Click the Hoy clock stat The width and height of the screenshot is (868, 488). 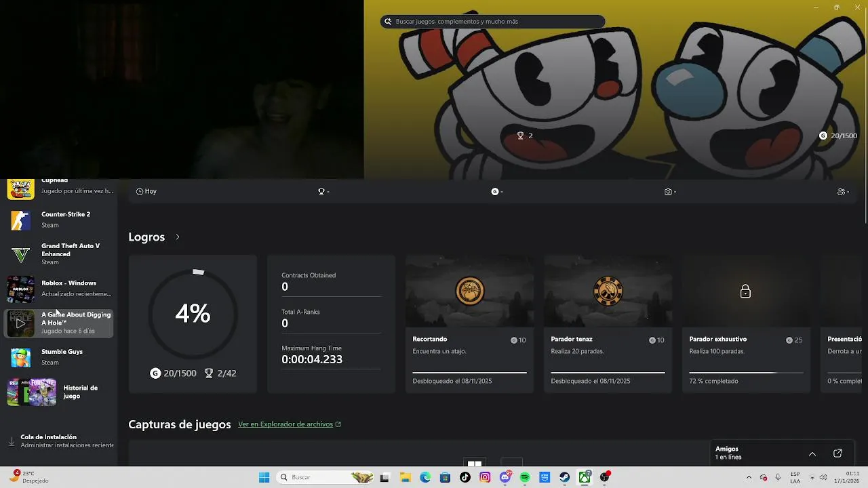click(x=146, y=192)
